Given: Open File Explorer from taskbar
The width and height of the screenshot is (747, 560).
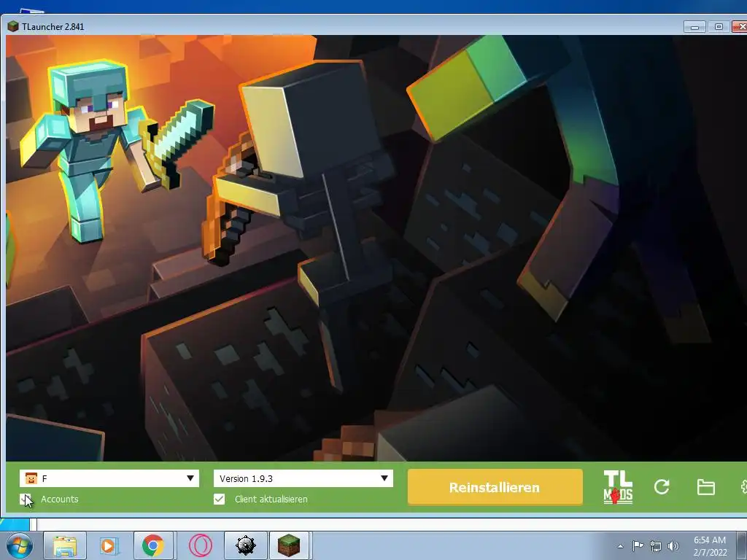Looking at the screenshot, I should (65, 545).
